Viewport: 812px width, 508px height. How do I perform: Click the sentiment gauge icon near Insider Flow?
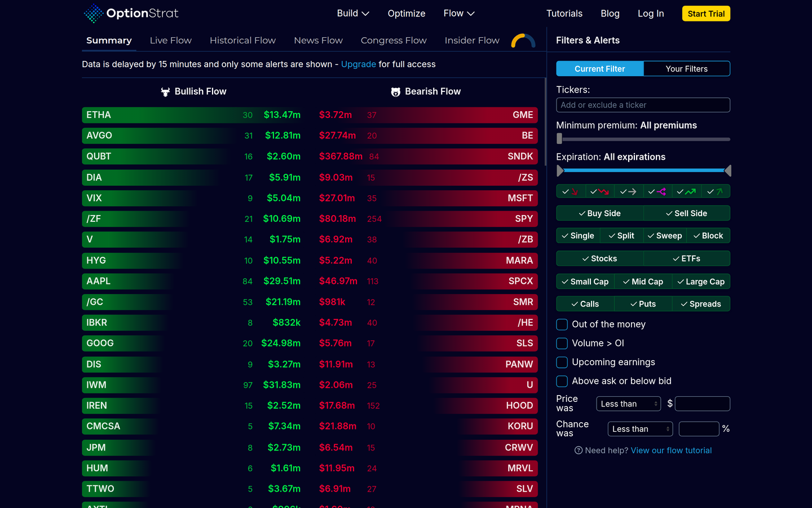[523, 41]
